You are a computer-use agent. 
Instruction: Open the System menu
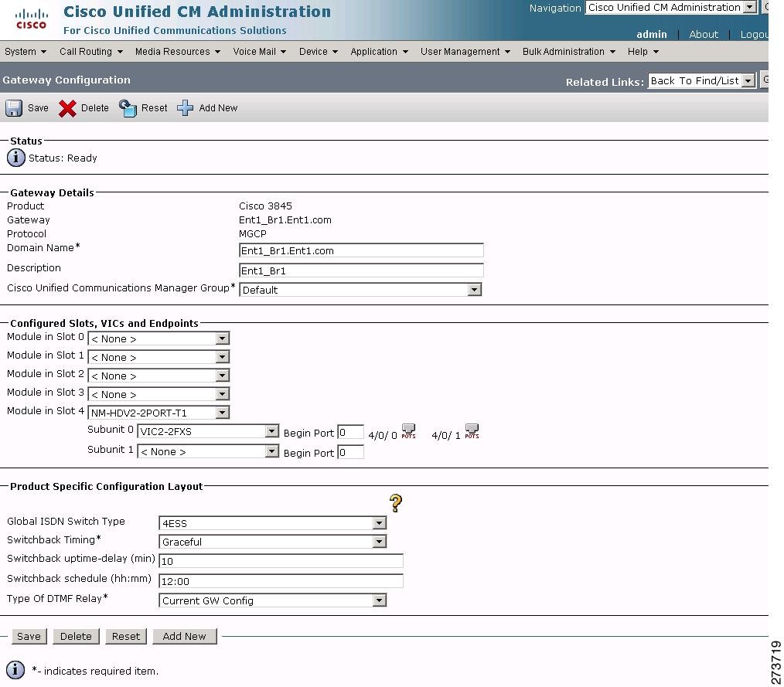point(26,52)
